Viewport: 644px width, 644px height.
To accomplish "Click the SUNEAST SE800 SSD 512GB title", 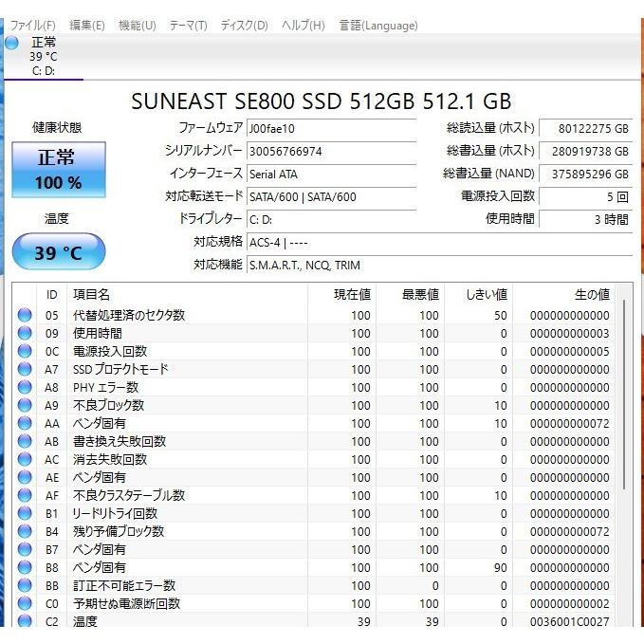I will [x=322, y=101].
